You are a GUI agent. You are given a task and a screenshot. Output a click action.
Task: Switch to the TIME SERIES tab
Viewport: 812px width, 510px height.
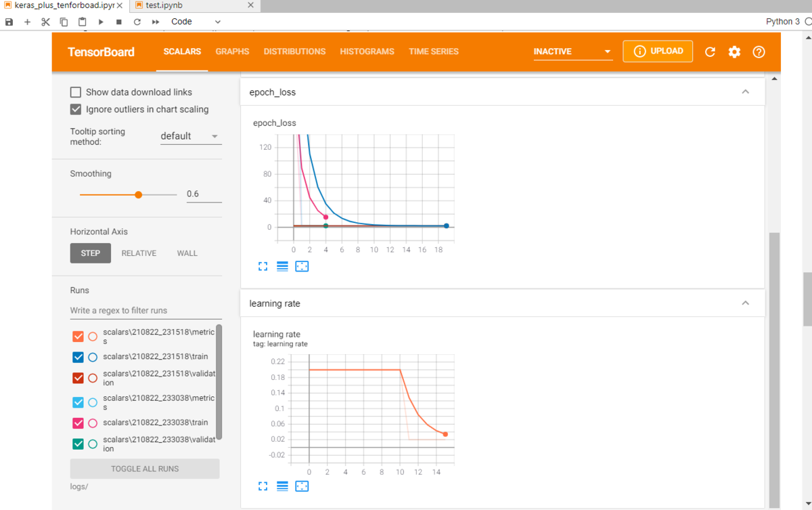[434, 51]
